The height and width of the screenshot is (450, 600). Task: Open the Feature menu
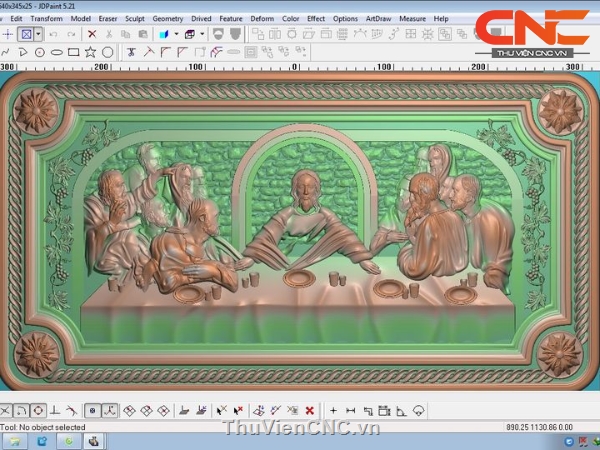tap(231, 18)
